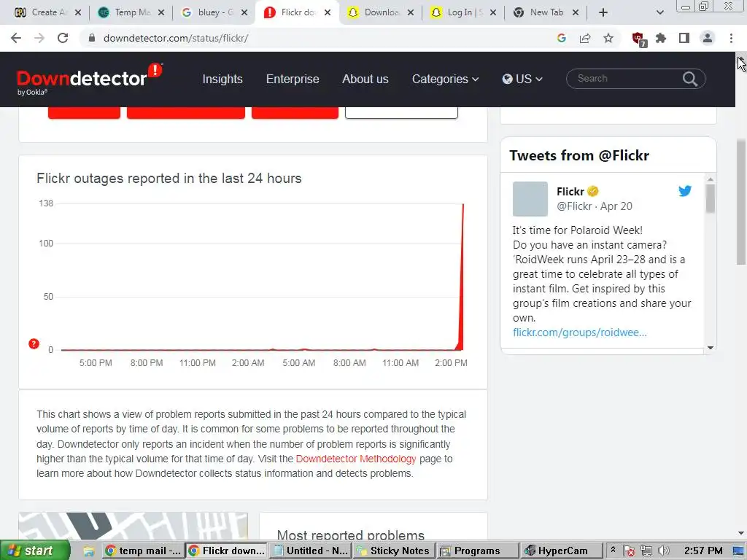Viewport: 747px width, 560px height.
Task: Click the page scroll down arrow
Action: coord(741,533)
